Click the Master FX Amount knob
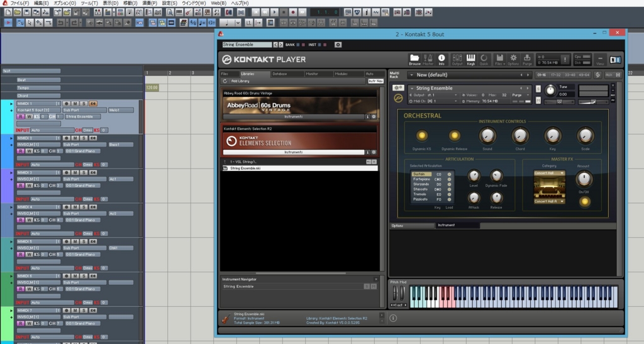Image resolution: width=644 pixels, height=344 pixels. coord(584,179)
